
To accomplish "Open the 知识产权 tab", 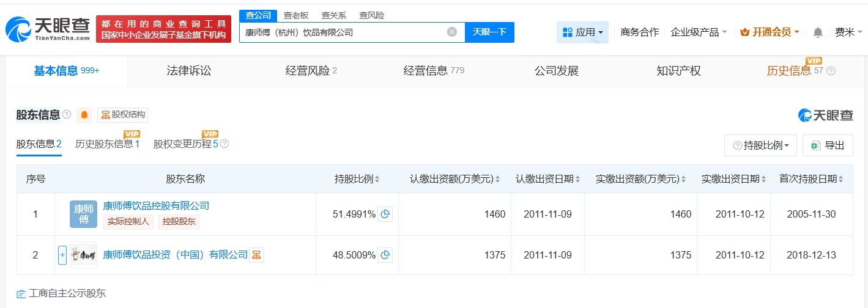I will 678,71.
